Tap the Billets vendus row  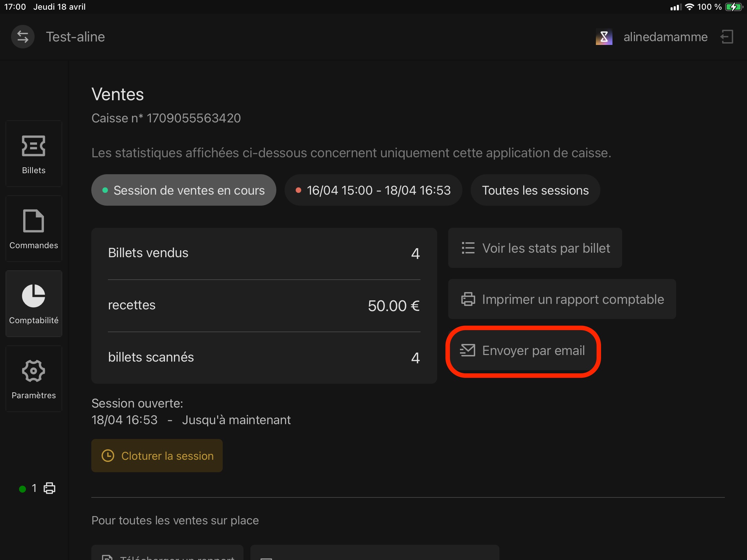264,253
